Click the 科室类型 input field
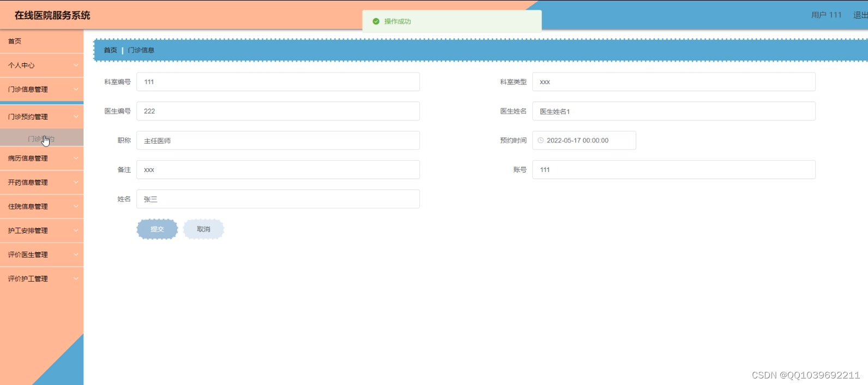 click(x=674, y=82)
